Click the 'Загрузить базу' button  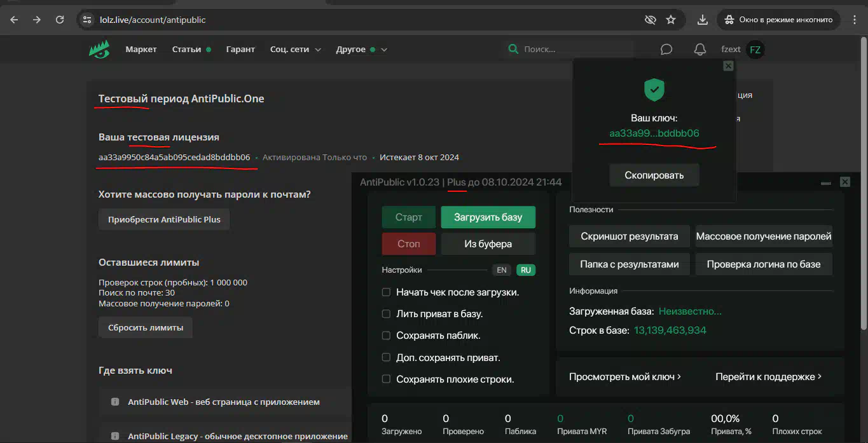coord(488,217)
